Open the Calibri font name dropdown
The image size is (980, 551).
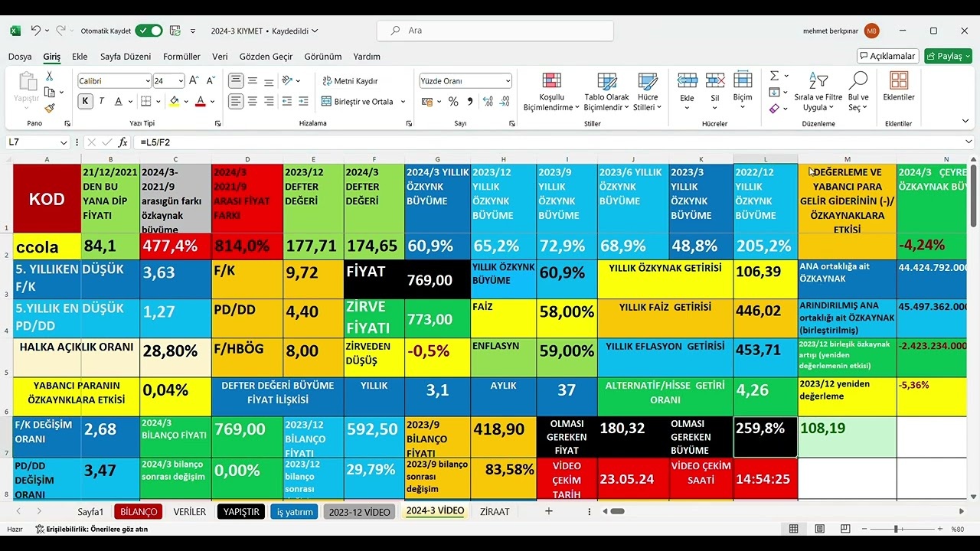pos(148,80)
